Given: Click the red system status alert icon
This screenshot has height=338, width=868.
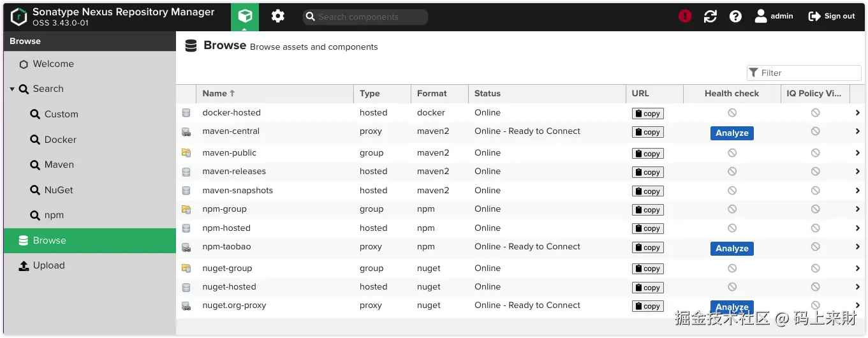Looking at the screenshot, I should [x=685, y=17].
